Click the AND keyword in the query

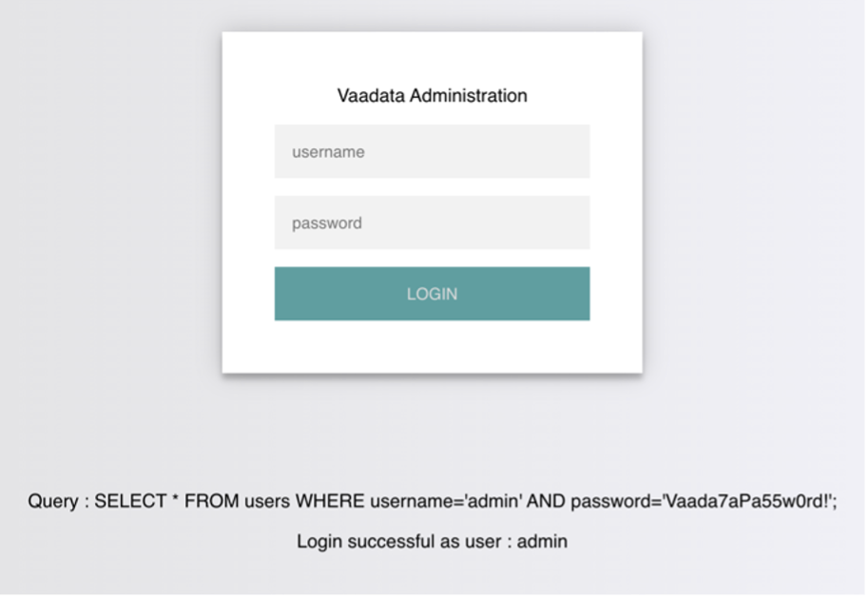click(x=546, y=502)
